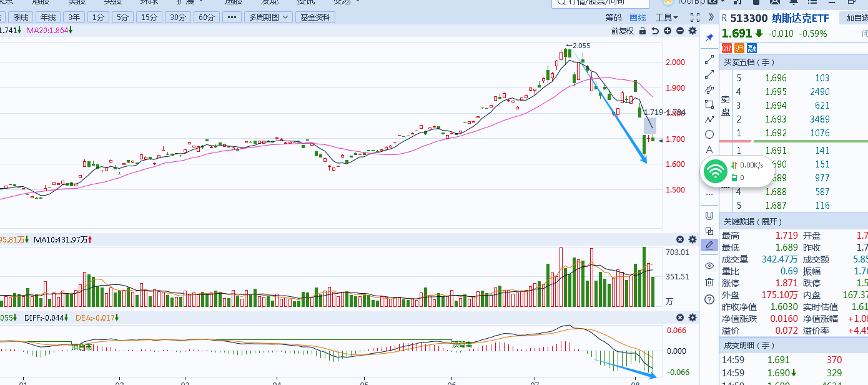Screen dimensions: 868x385
Task: Toggle the chart lock icon
Action: [x=642, y=31]
